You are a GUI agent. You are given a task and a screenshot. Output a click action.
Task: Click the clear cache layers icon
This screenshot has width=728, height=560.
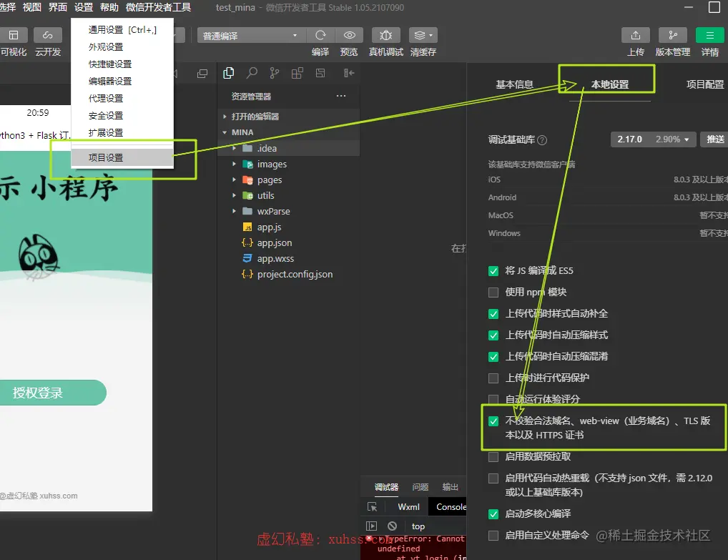[420, 35]
